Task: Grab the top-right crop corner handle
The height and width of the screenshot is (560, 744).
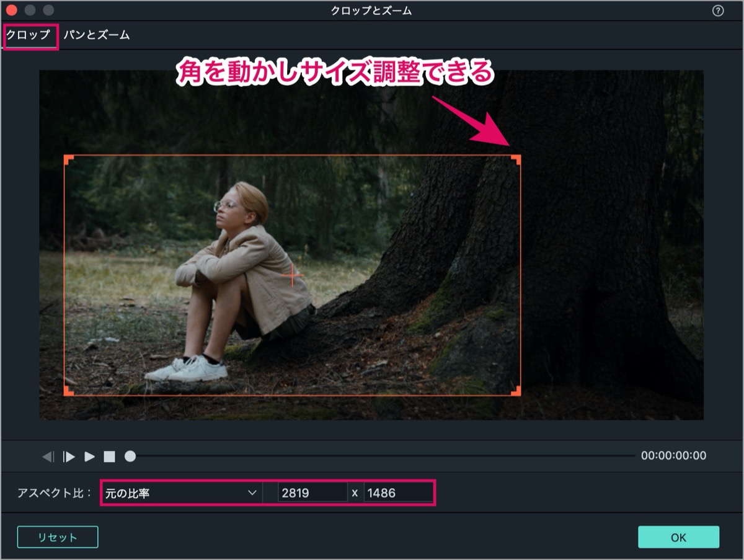Action: click(516, 159)
